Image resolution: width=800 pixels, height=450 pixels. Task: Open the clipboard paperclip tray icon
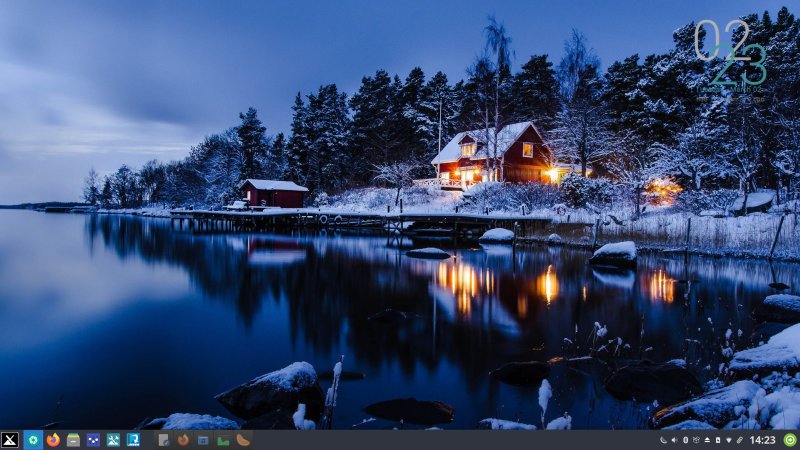click(x=740, y=440)
